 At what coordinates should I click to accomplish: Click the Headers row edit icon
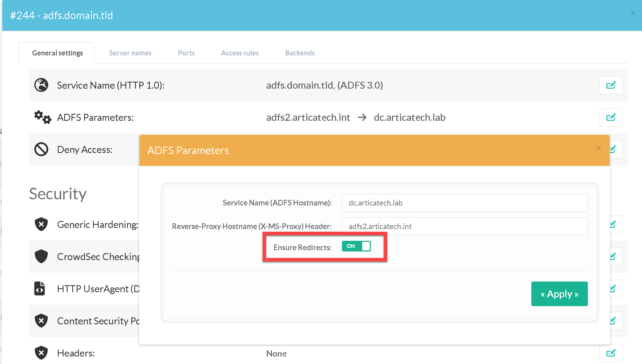[x=611, y=353]
